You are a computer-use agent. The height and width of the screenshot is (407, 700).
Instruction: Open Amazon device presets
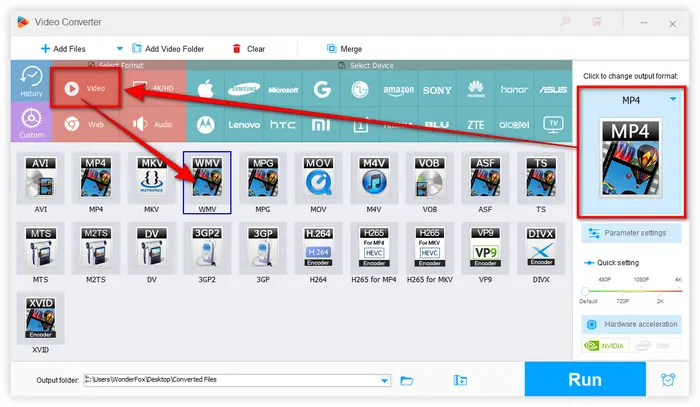399,89
